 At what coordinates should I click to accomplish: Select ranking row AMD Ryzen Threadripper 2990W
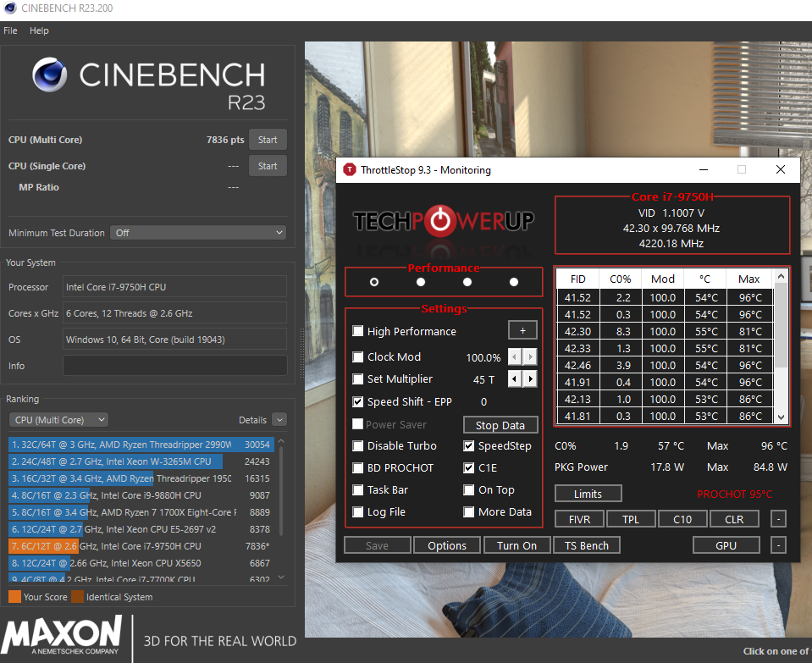tap(141, 445)
